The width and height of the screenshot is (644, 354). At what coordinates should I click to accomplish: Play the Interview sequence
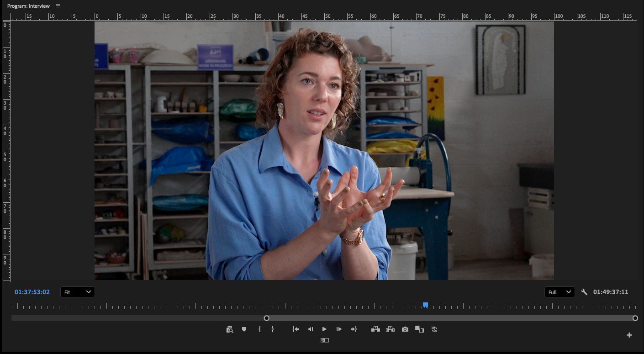tap(324, 329)
